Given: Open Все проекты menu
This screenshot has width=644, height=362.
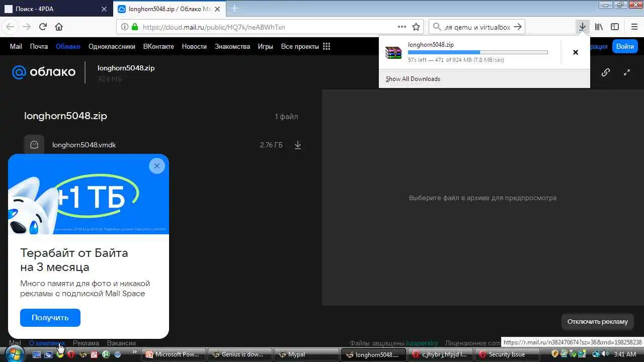Looking at the screenshot, I should [300, 46].
